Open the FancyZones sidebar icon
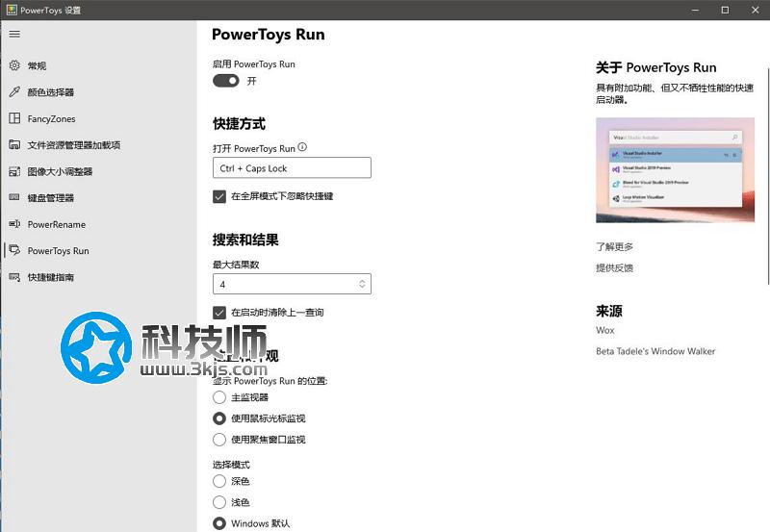770x532 pixels. point(14,119)
